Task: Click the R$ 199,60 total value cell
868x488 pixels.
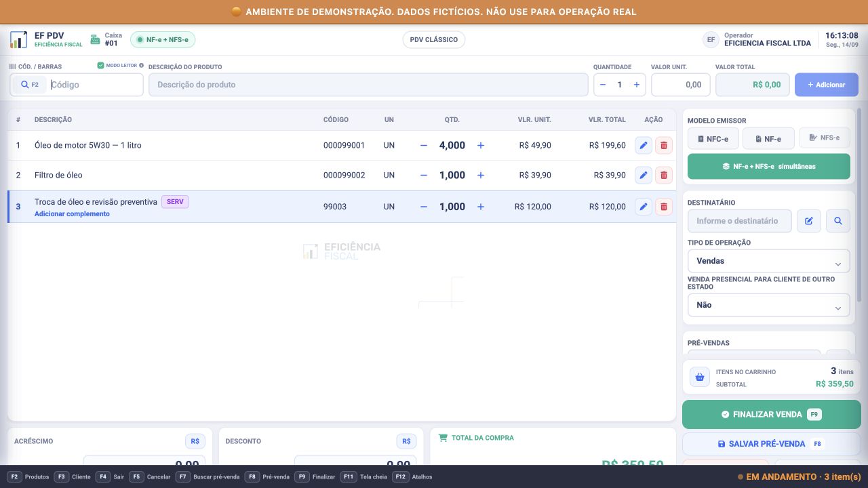Action: (x=608, y=145)
